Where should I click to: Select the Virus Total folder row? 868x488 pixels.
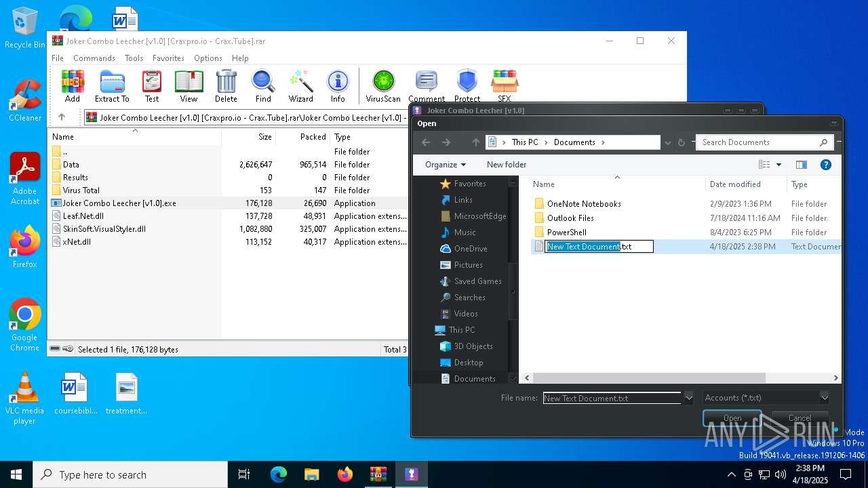81,190
